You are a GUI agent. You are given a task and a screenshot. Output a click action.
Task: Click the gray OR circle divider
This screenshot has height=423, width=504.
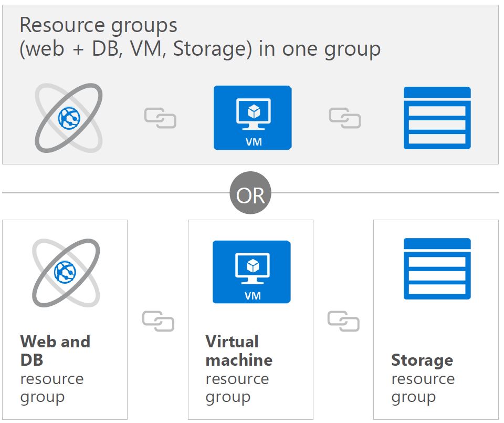click(250, 193)
